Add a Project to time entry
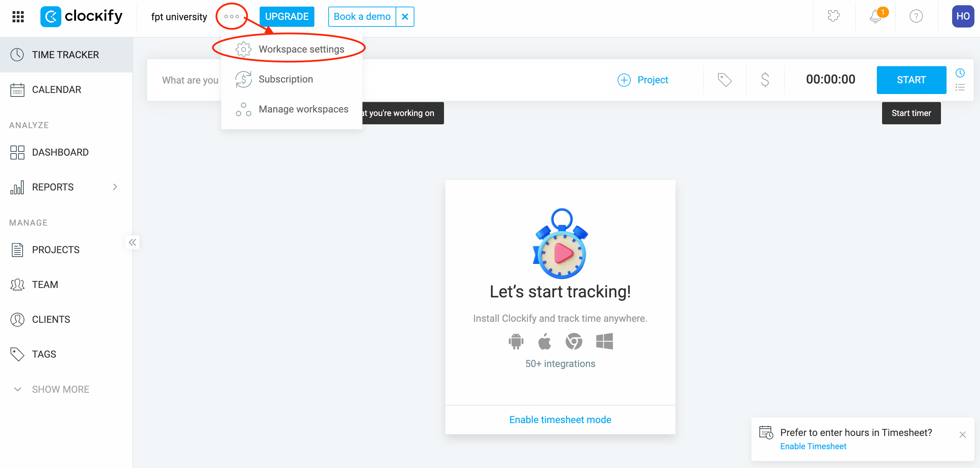The image size is (980, 468). click(x=643, y=80)
